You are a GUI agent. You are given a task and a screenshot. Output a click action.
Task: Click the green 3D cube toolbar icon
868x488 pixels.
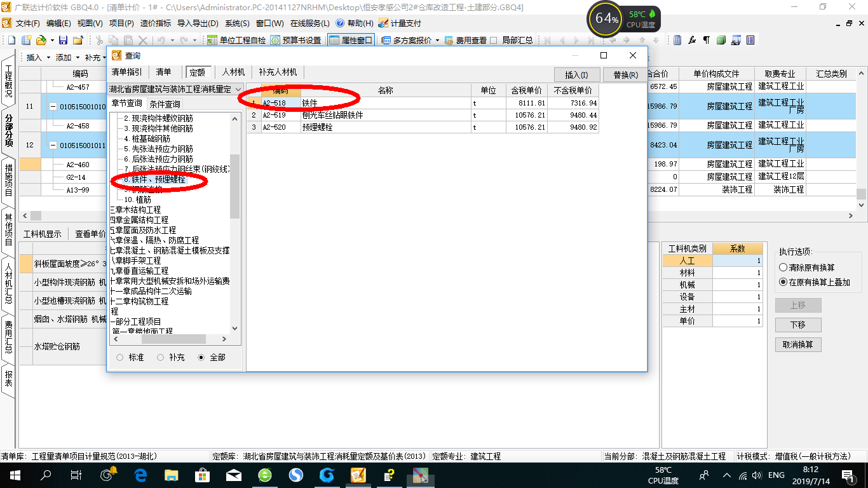pyautogui.click(x=721, y=40)
